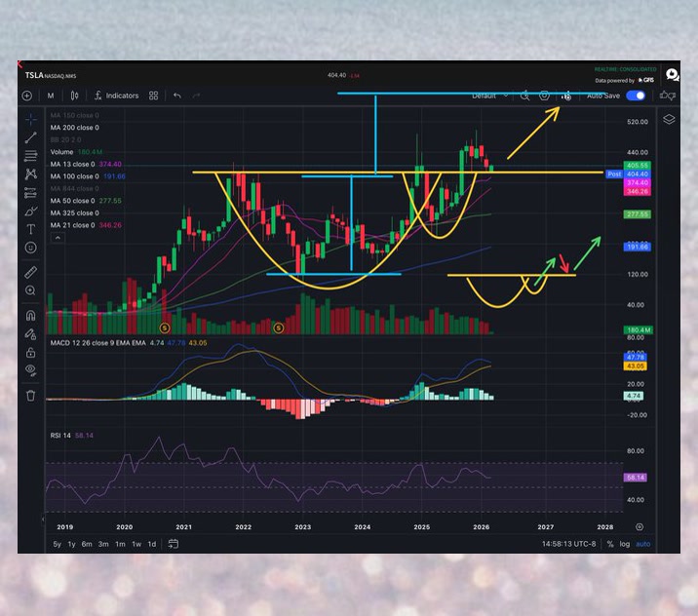This screenshot has width=698, height=616.
Task: Select the ruler measure tool
Action: [31, 272]
